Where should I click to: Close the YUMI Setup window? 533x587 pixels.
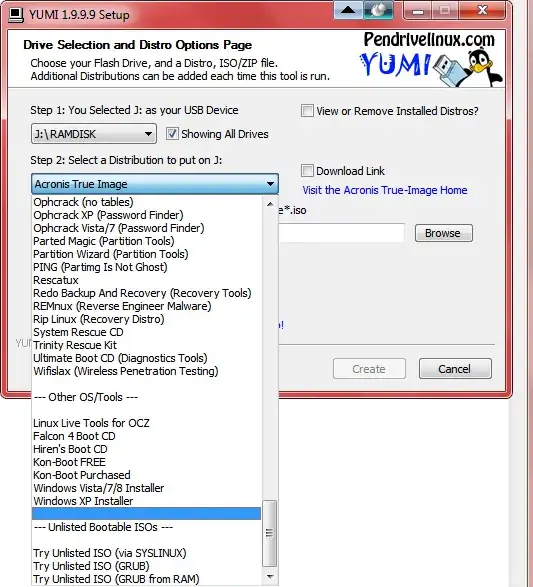coord(482,11)
